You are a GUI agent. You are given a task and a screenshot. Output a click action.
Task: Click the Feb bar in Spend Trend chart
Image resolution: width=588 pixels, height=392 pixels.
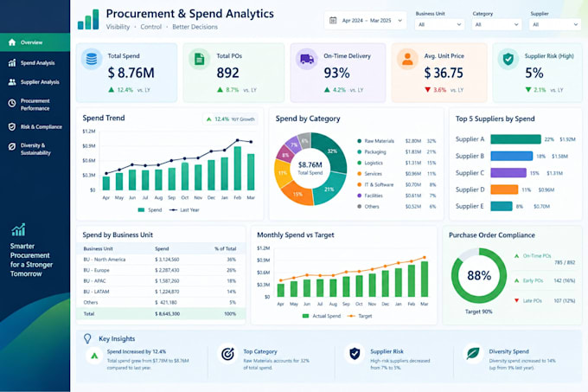(x=238, y=168)
